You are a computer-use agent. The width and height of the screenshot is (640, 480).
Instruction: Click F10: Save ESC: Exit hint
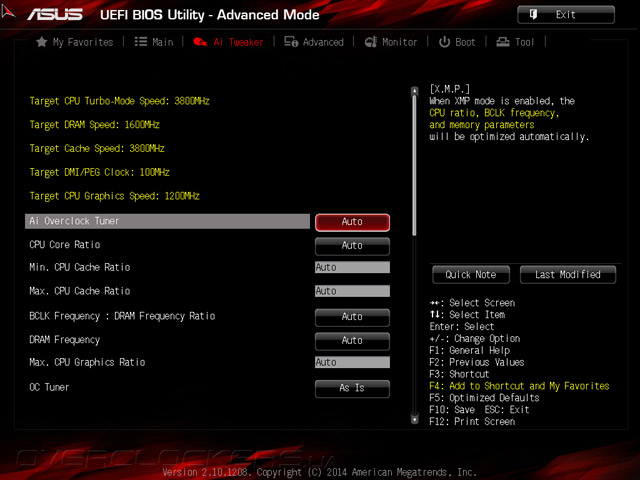(479, 410)
